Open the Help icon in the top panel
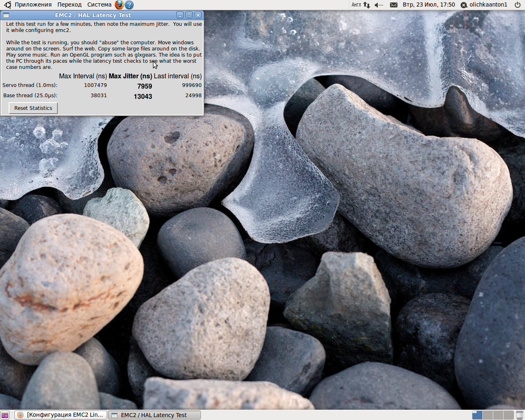Viewport: 525px width, 420px height. click(129, 5)
